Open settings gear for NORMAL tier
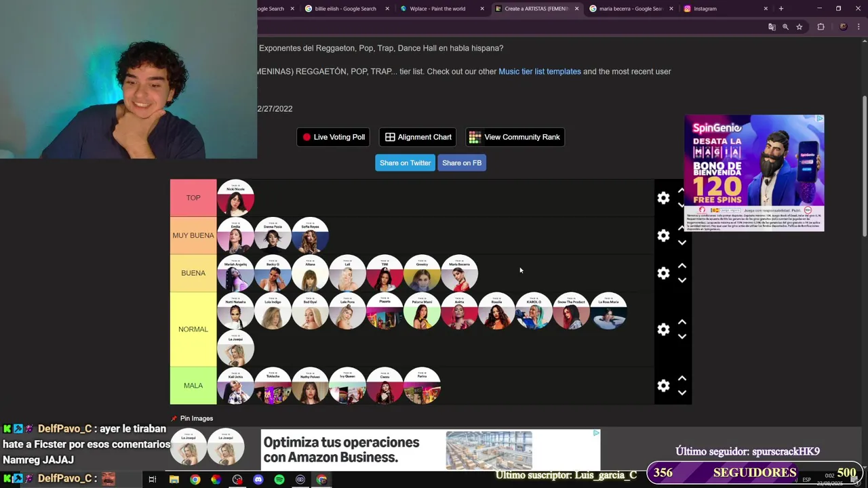The image size is (868, 488). click(x=663, y=329)
